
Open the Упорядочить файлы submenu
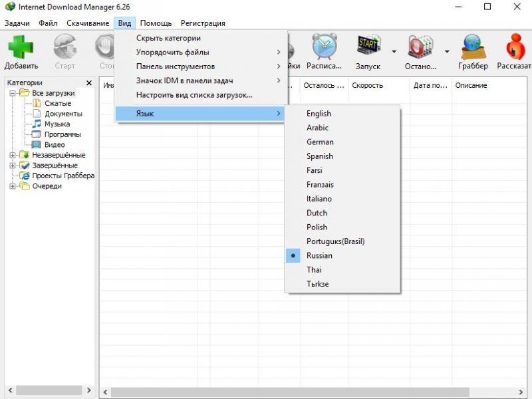pyautogui.click(x=200, y=53)
